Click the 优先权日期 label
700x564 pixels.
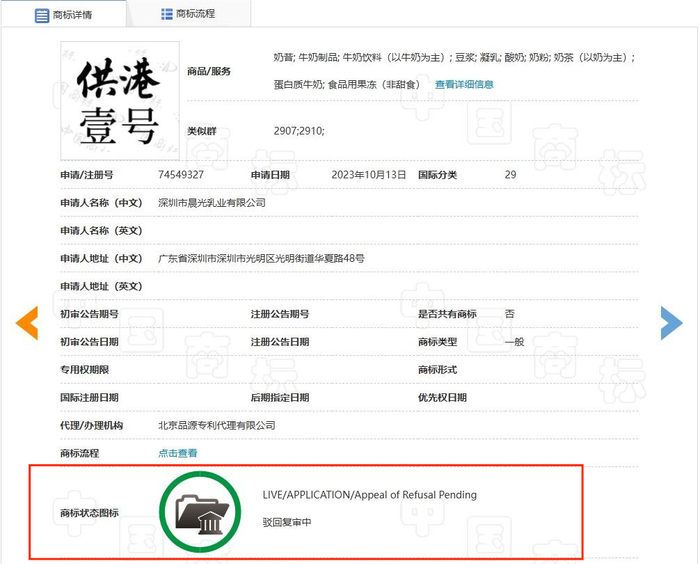pyautogui.click(x=442, y=397)
